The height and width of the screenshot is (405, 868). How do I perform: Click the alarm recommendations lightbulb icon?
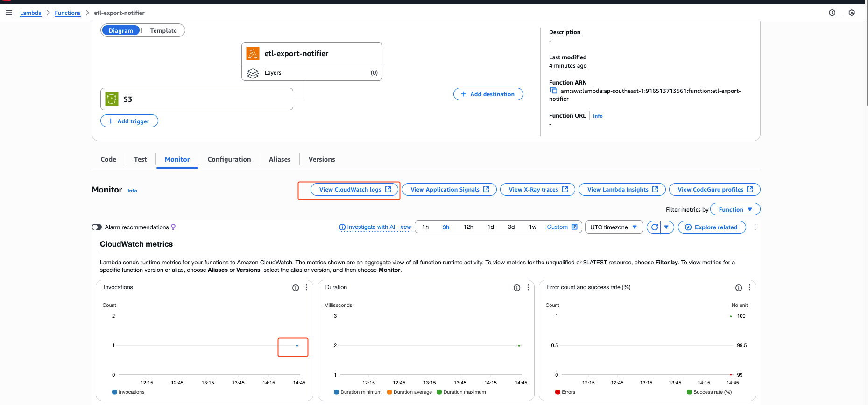[x=173, y=227]
